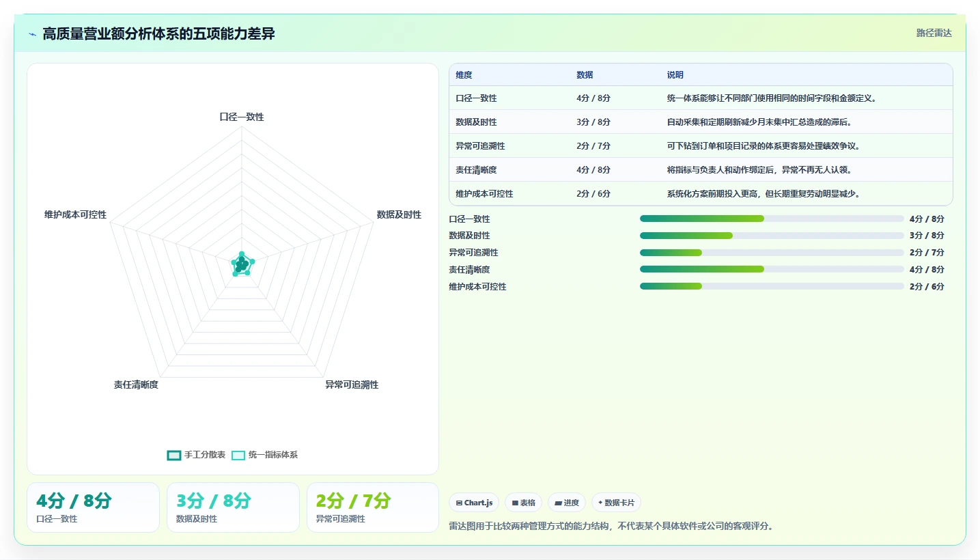Click the 数据及时性 progress bar
Image resolution: width=980 pixels, height=560 pixels.
[x=772, y=236]
